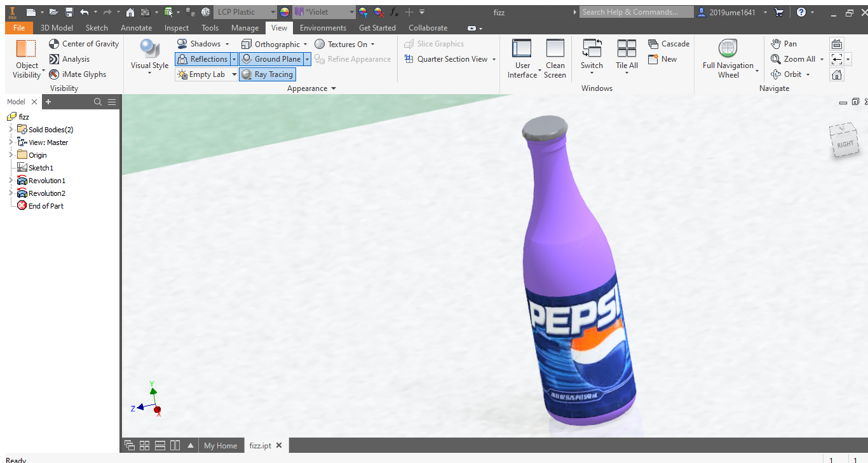Click the Center of Gravity icon
Image resolution: width=868 pixels, height=463 pixels.
(55, 44)
